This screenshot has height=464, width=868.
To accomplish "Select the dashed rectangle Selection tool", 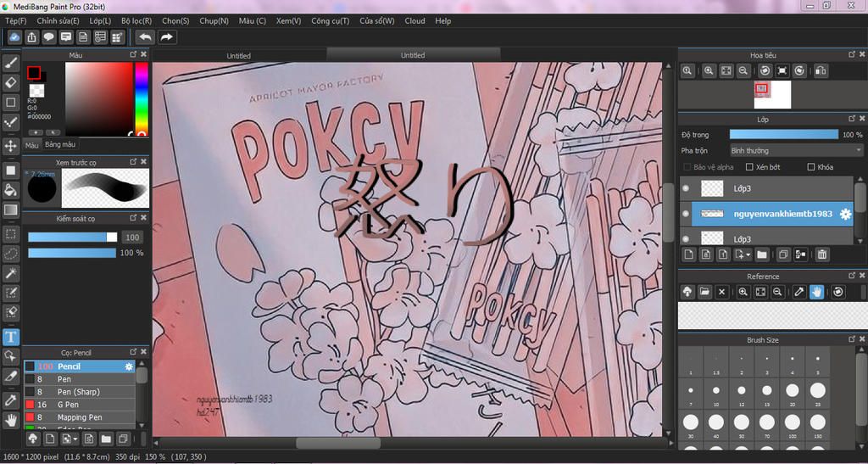I will [x=10, y=233].
